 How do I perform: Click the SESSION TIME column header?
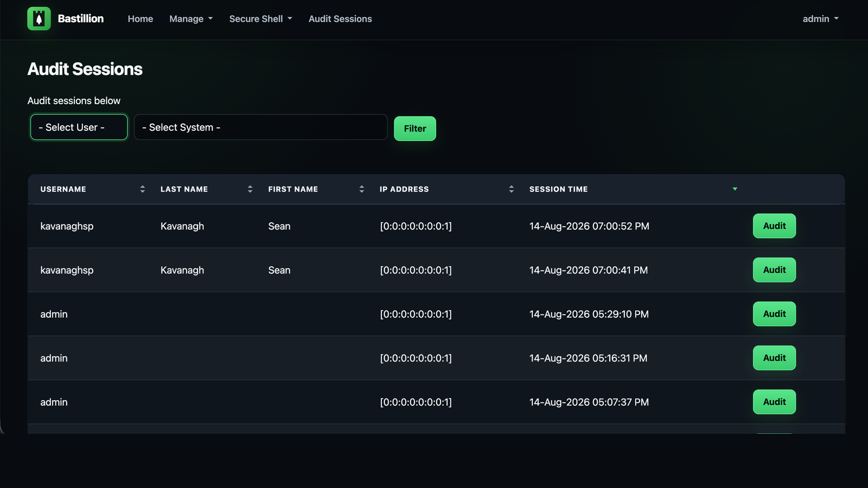point(559,189)
